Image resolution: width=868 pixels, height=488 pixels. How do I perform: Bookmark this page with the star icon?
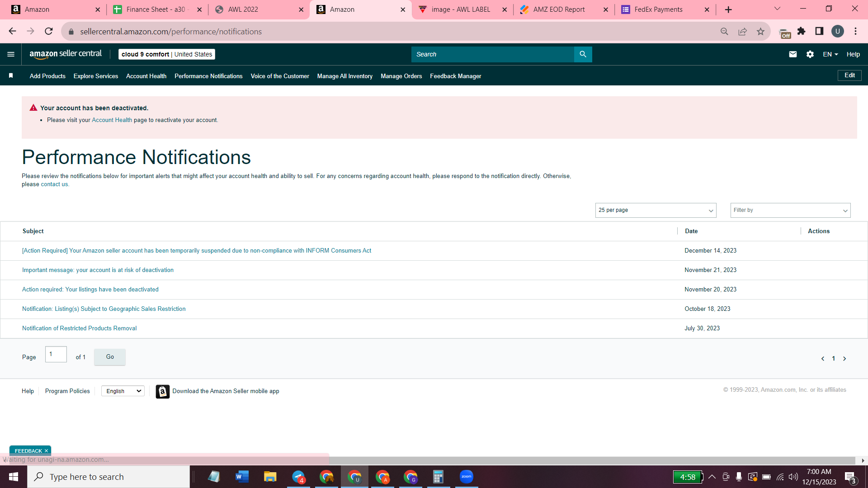(x=760, y=31)
